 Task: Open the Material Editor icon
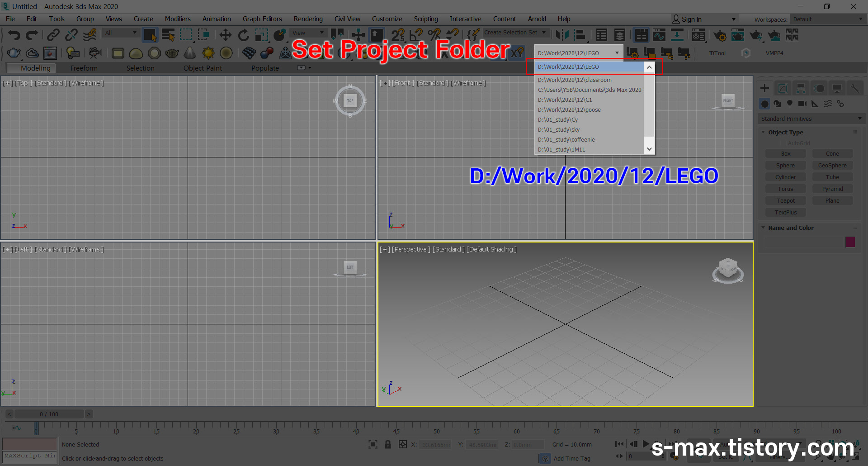[x=698, y=35]
